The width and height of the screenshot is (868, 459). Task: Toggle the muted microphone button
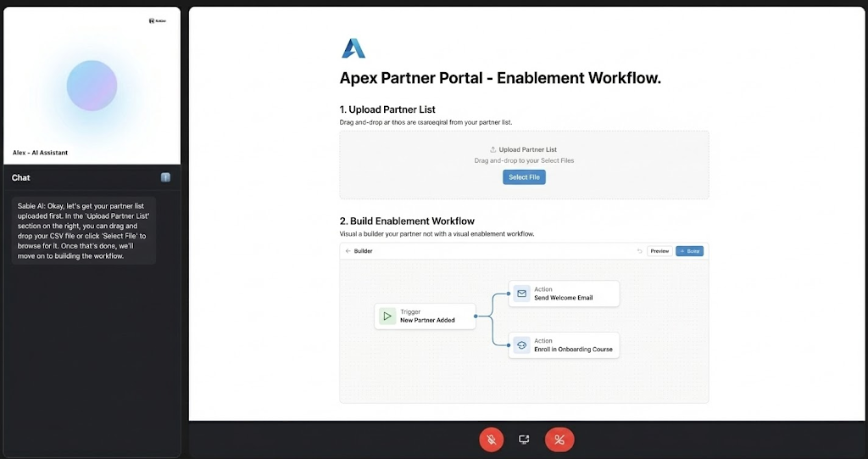(491, 439)
